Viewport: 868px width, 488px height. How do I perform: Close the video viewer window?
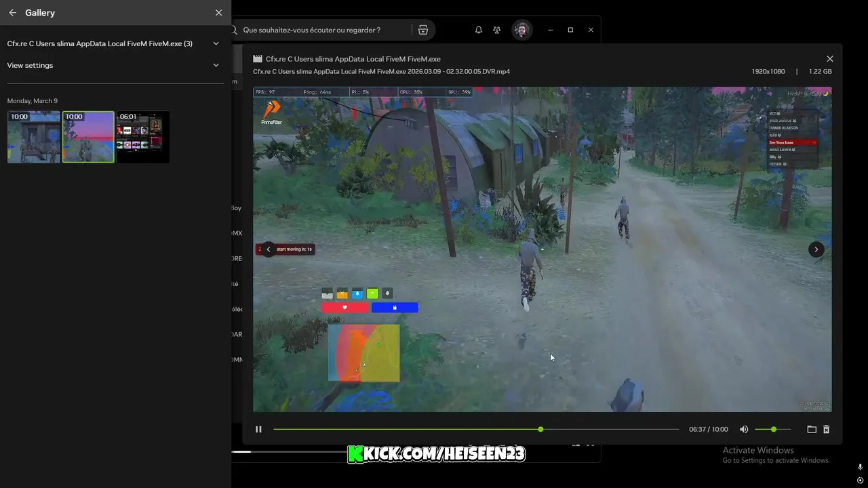pyautogui.click(x=829, y=59)
